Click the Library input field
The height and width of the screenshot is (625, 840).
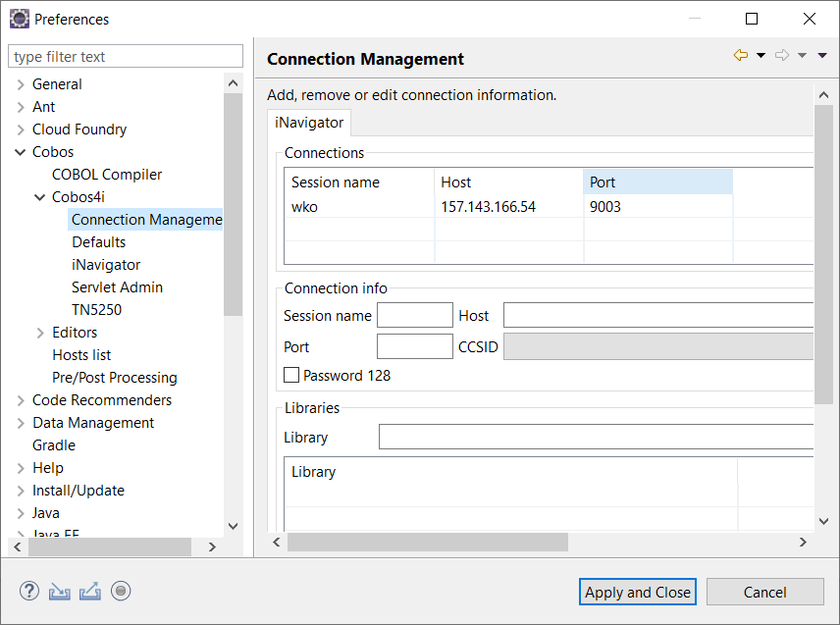(x=597, y=437)
